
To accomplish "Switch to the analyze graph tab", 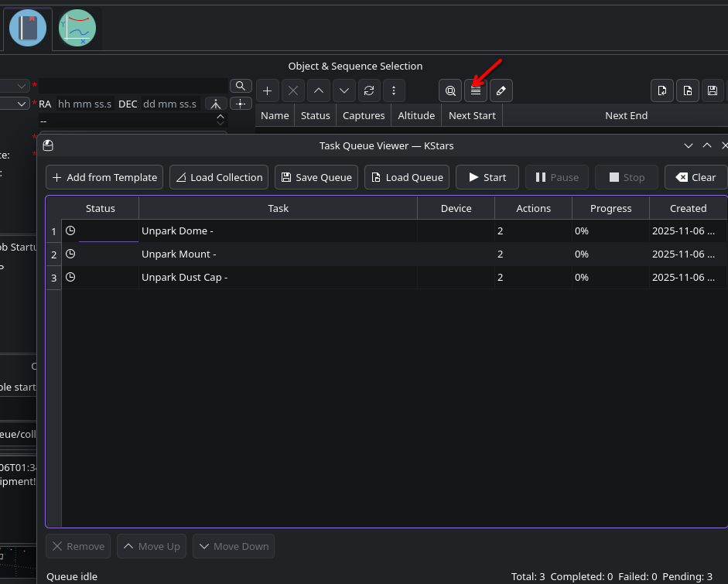I will point(77,28).
